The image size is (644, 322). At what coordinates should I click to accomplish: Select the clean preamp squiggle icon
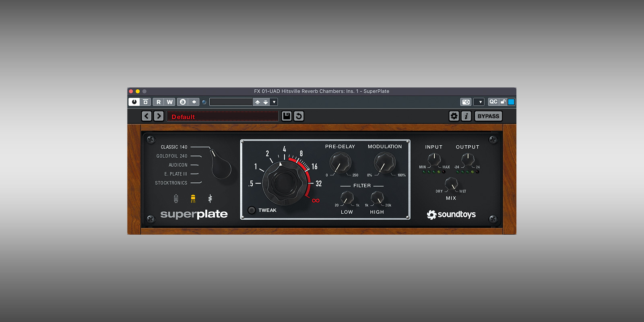(x=210, y=198)
